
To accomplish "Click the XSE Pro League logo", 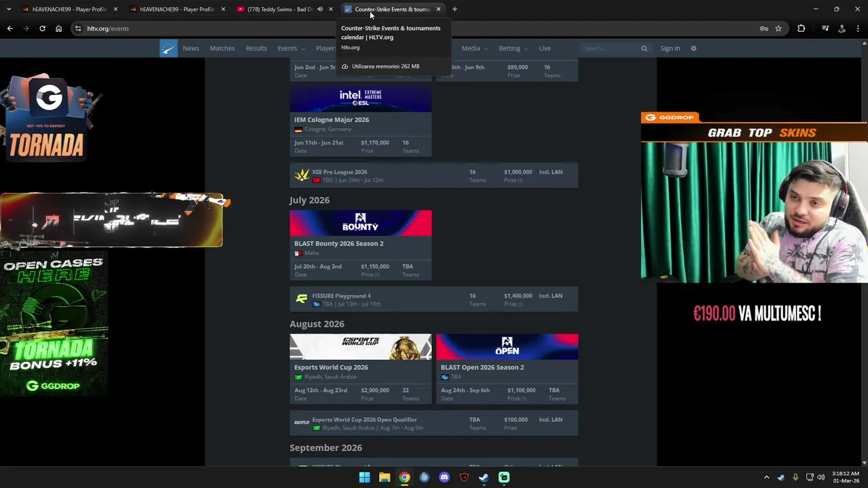I will pos(302,175).
